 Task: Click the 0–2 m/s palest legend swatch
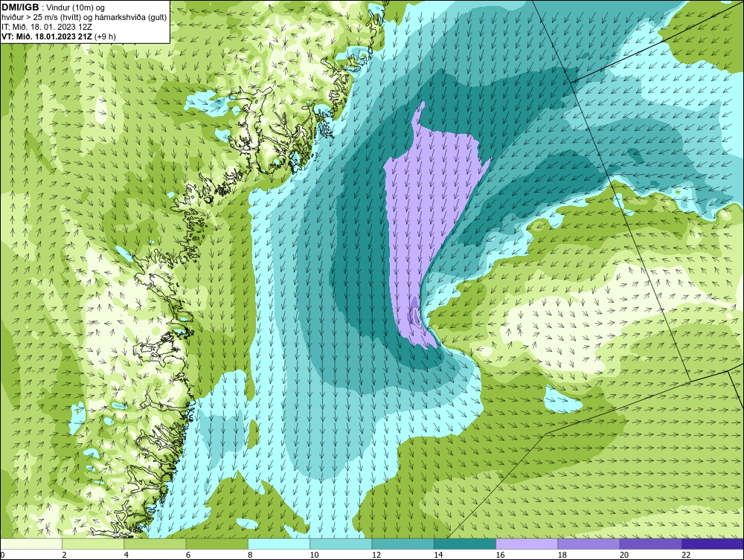31,544
